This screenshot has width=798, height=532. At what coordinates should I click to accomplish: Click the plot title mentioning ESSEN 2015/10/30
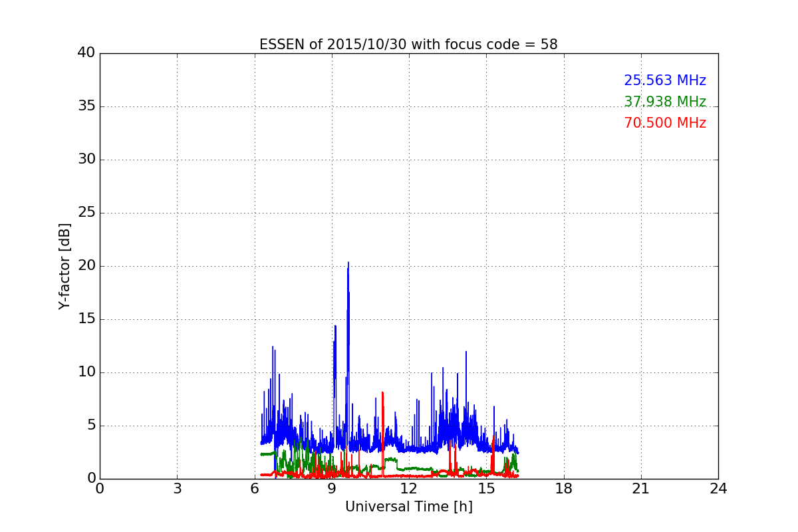[x=408, y=45]
